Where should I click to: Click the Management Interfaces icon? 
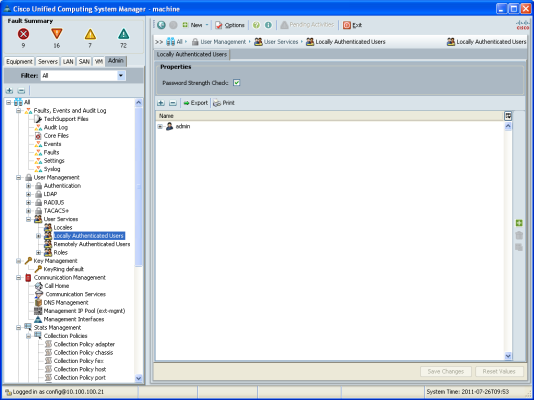(x=38, y=319)
